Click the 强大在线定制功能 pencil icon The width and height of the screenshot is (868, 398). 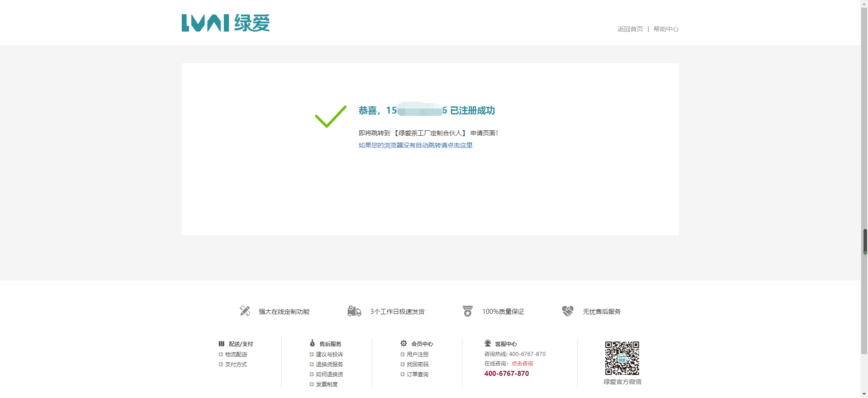tap(245, 311)
